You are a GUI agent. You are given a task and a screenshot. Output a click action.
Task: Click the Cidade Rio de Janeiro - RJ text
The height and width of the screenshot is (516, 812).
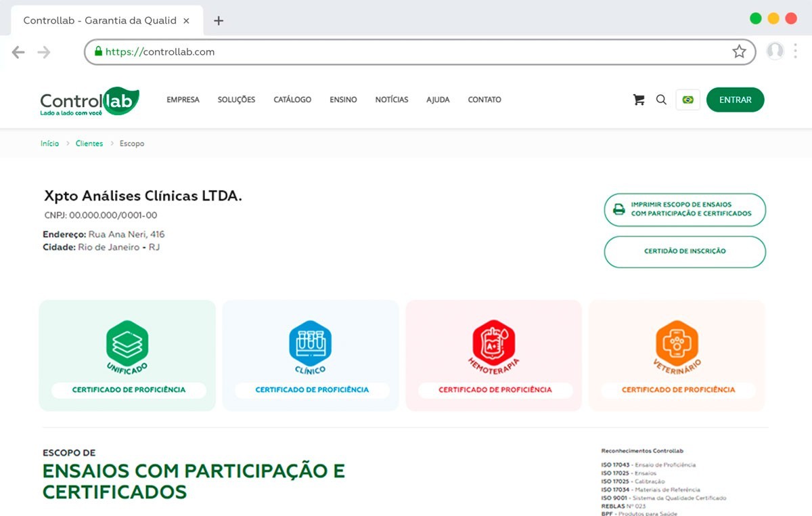[x=101, y=247]
